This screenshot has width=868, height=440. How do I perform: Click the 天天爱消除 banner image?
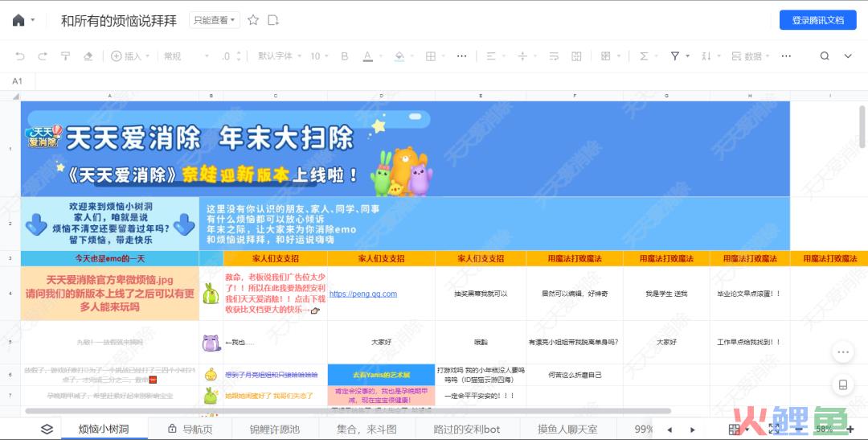[x=405, y=149]
